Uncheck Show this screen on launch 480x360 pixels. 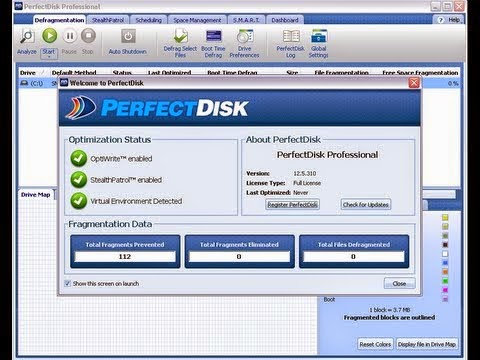tap(68, 283)
